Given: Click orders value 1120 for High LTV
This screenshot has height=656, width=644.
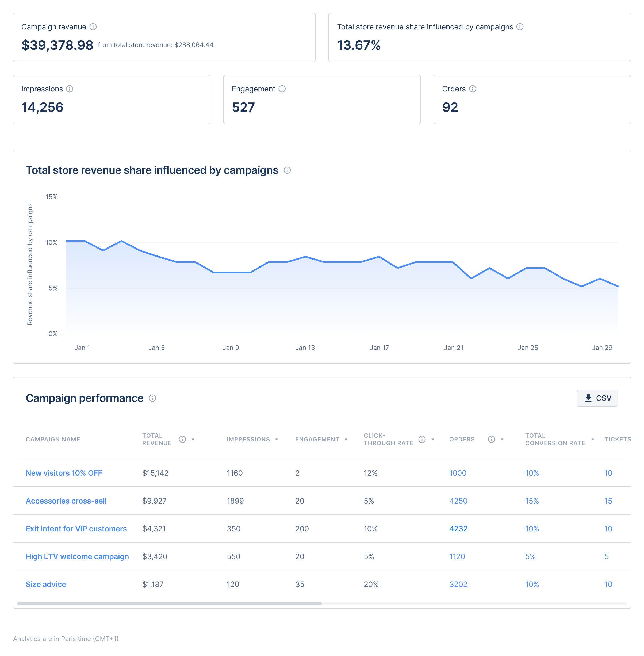Looking at the screenshot, I should coord(457,556).
